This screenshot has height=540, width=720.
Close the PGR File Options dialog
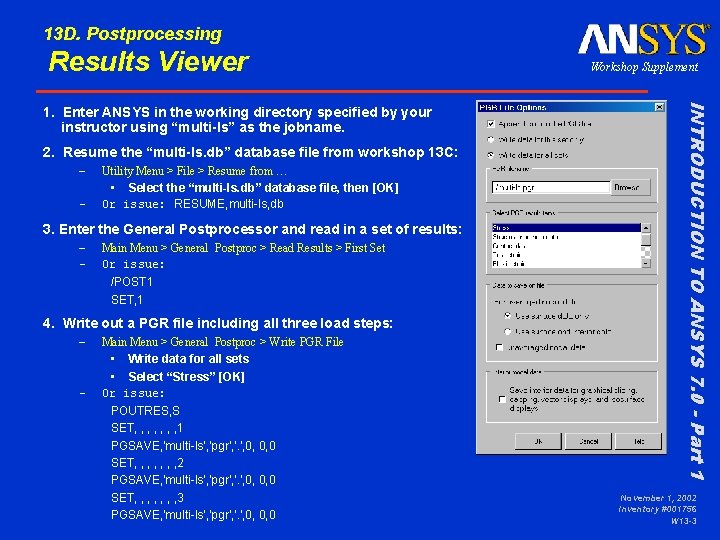pos(659,107)
